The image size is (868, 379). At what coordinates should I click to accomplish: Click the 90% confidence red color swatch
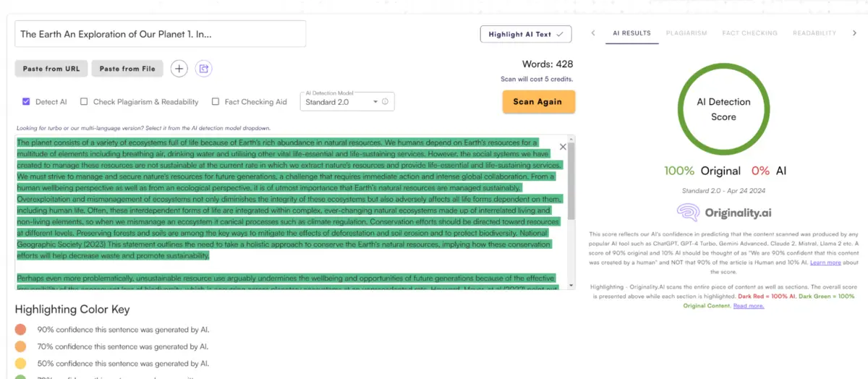coord(20,330)
